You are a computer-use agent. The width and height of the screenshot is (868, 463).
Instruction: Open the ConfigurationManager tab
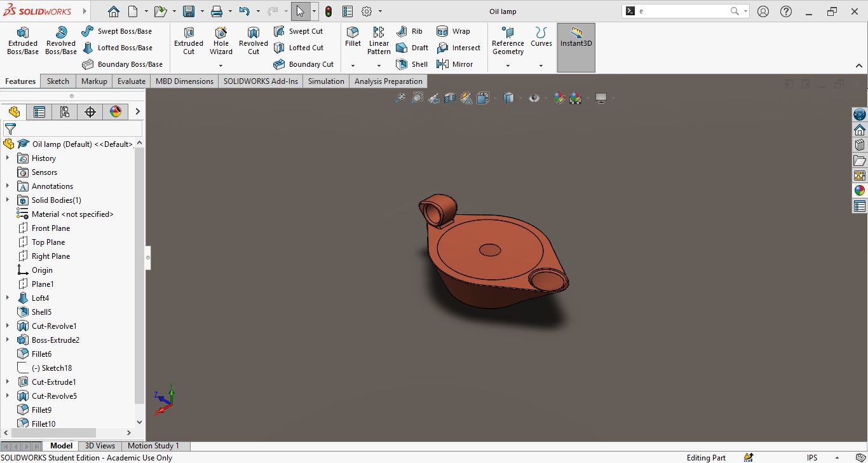click(x=65, y=112)
